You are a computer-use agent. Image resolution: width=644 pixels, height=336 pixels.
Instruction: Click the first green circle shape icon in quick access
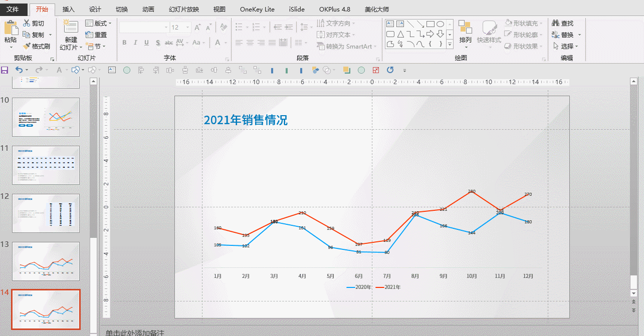pyautogui.click(x=127, y=70)
